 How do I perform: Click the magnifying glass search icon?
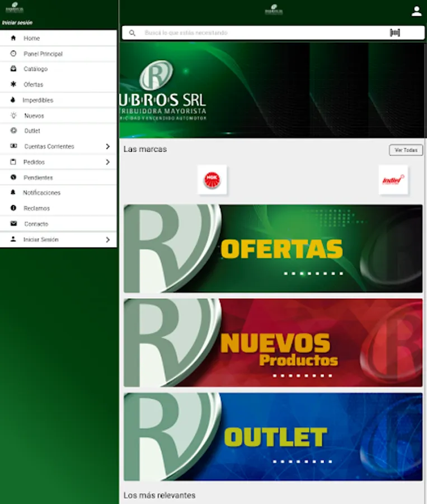click(x=132, y=33)
